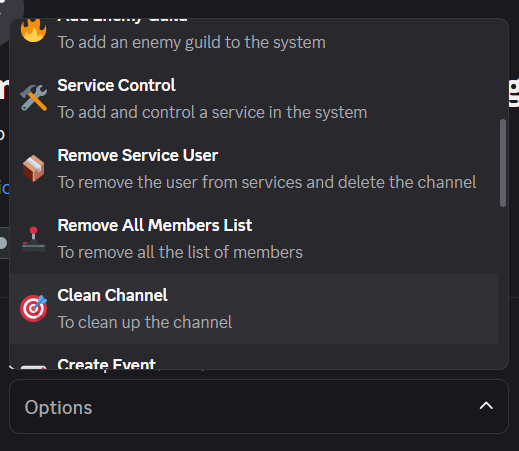The width and height of the screenshot is (519, 451).
Task: Select the partially visible Create Event option
Action: click(x=254, y=357)
